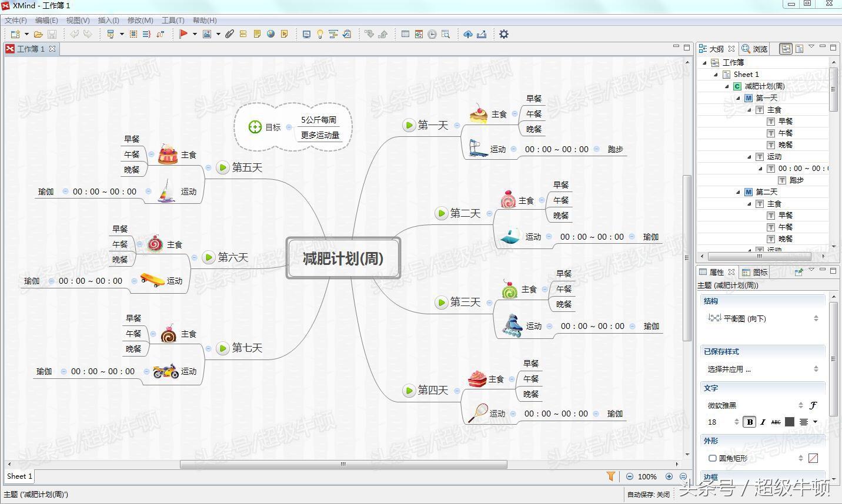This screenshot has width=842, height=504.
Task: Collapse the 第七天 branch on canvas
Action: [208, 348]
